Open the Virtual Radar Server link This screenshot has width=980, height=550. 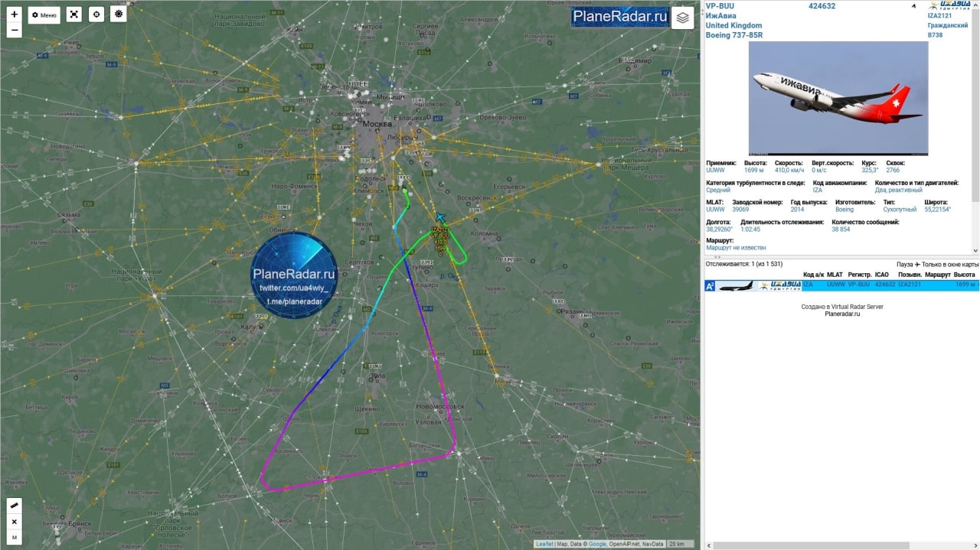[x=859, y=307]
